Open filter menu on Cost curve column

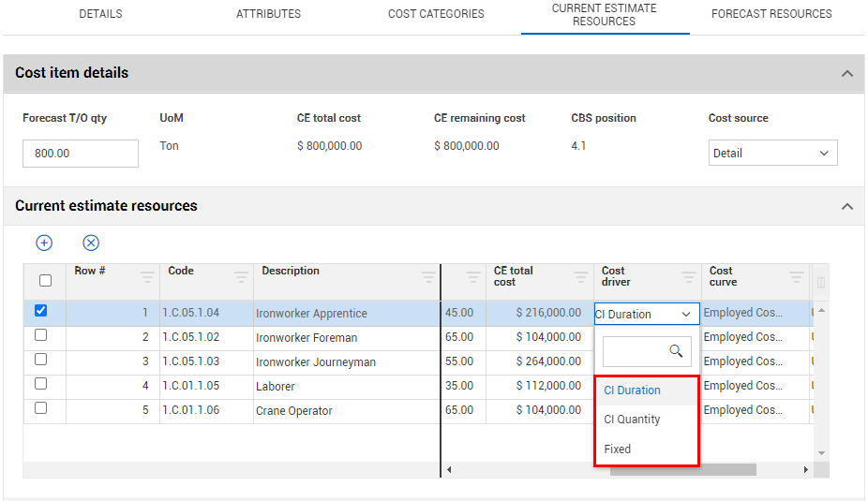[x=796, y=277]
